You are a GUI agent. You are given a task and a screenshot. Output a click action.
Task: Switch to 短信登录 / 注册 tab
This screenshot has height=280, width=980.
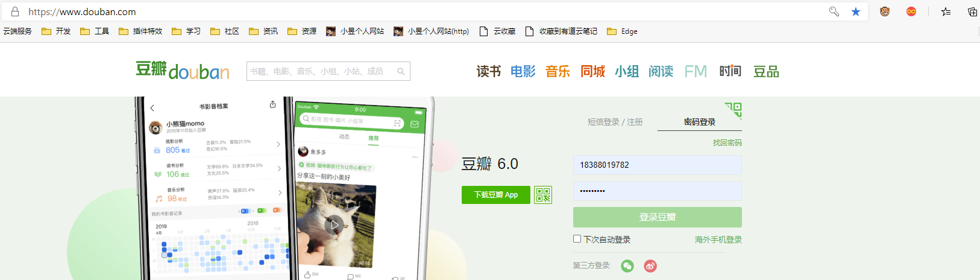click(615, 122)
